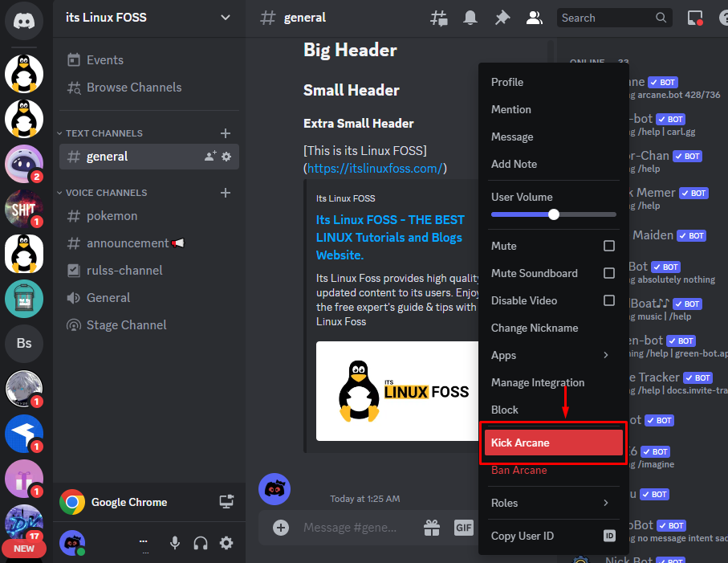The height and width of the screenshot is (563, 728).
Task: Show pinned messages pin icon
Action: [x=502, y=18]
